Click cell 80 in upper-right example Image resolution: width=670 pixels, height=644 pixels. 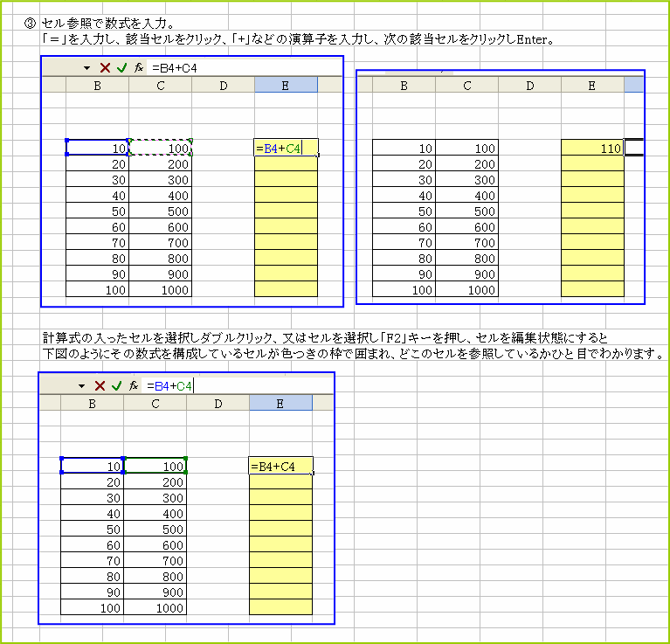(404, 258)
